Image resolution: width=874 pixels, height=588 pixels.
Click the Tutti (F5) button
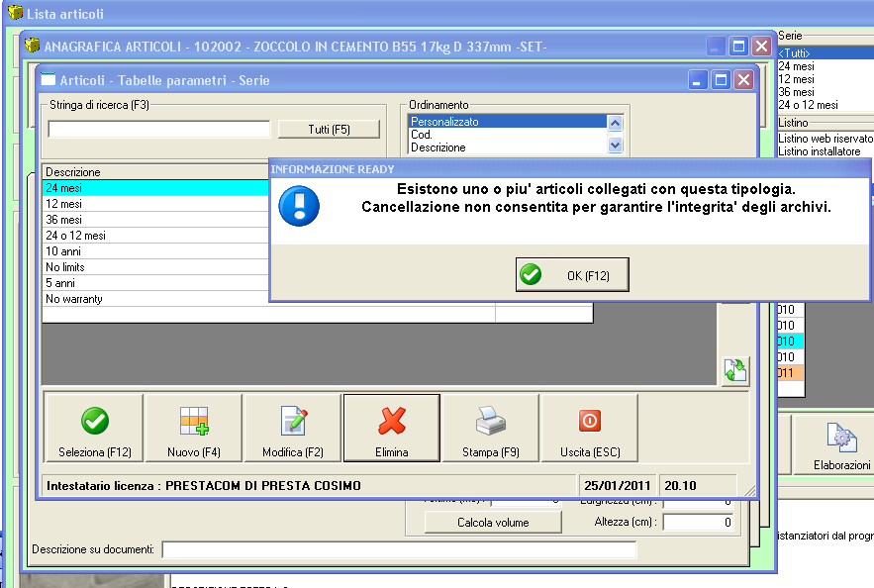[x=329, y=130]
